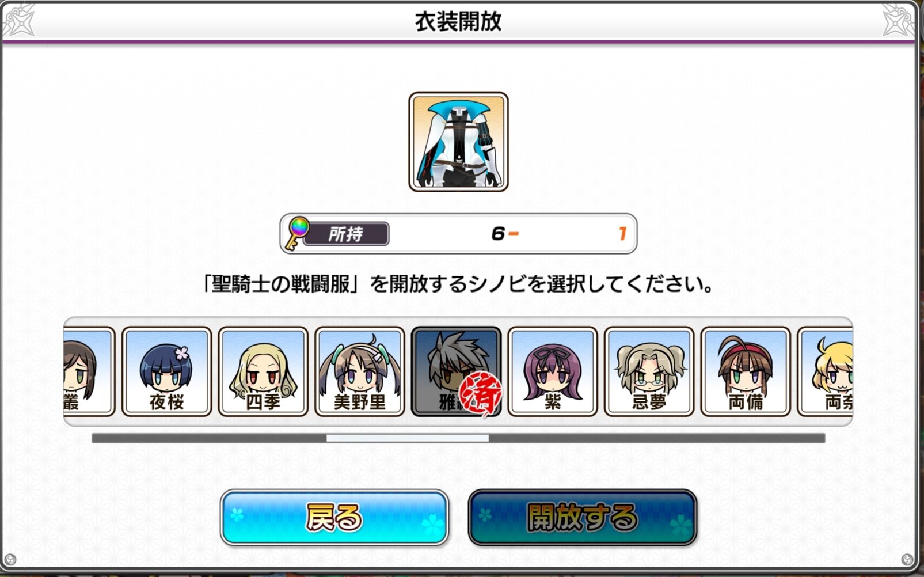This screenshot has width=924, height=577.
Task: Select the grayed-out 雅緋 portrait
Action: coord(456,371)
